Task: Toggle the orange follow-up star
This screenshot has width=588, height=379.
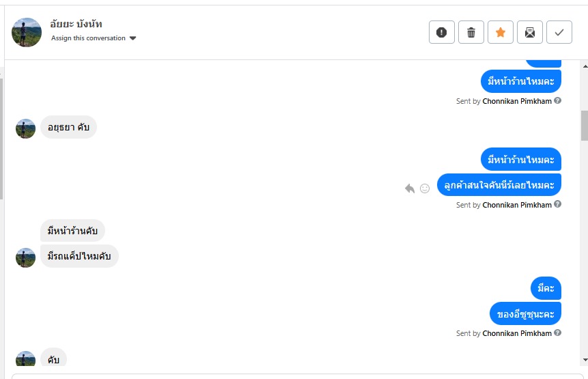Action: (501, 32)
